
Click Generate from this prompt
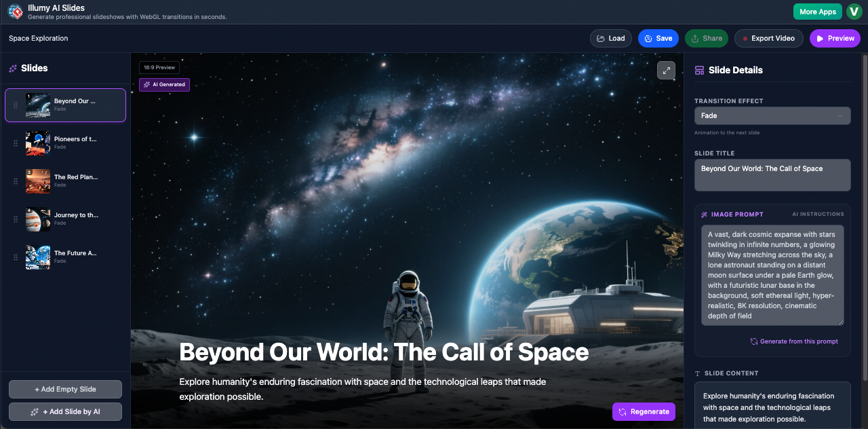coord(793,341)
